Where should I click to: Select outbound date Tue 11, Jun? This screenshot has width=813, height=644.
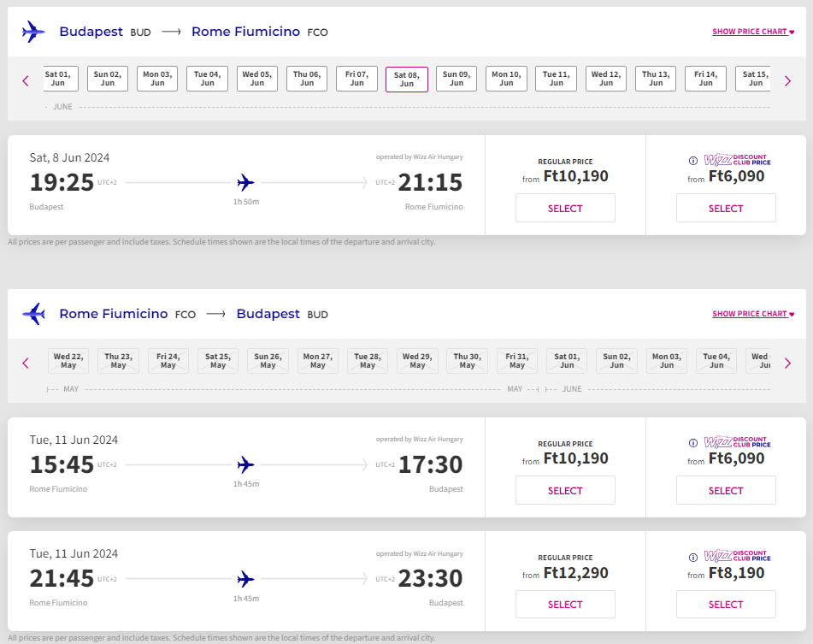[x=556, y=79]
